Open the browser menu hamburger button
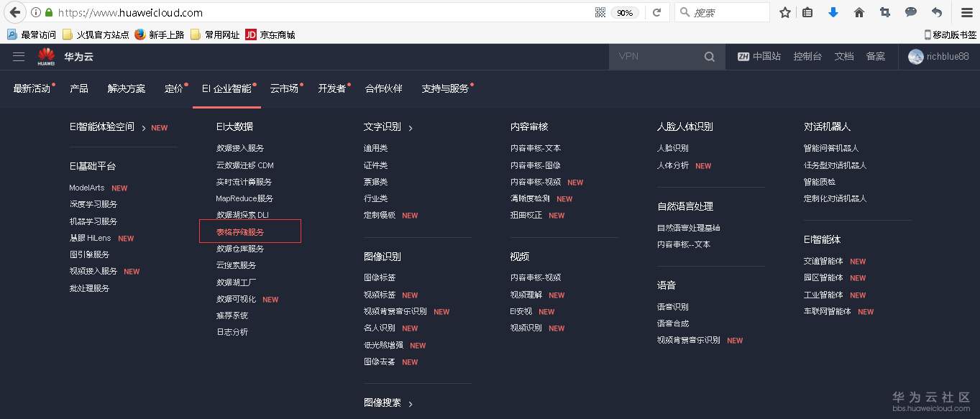 [966, 12]
